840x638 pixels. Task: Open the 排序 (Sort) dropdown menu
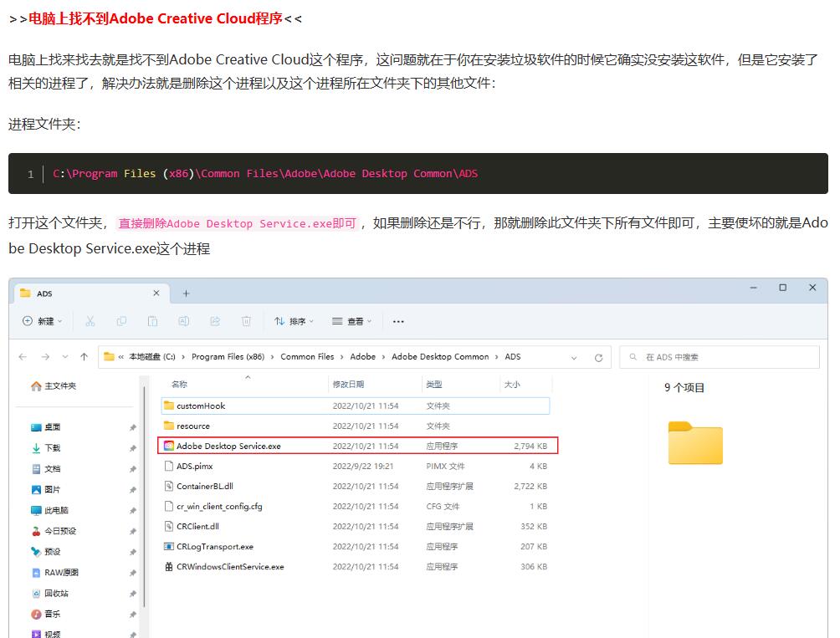(295, 321)
